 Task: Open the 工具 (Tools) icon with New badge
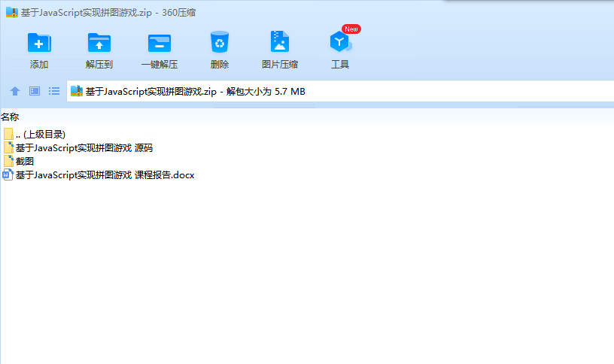pos(340,41)
